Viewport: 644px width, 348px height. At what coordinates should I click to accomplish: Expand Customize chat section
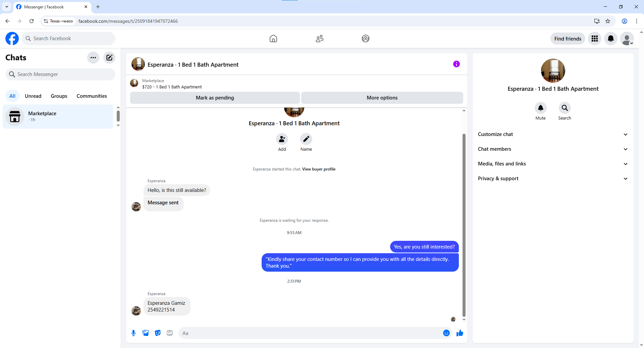(553, 134)
